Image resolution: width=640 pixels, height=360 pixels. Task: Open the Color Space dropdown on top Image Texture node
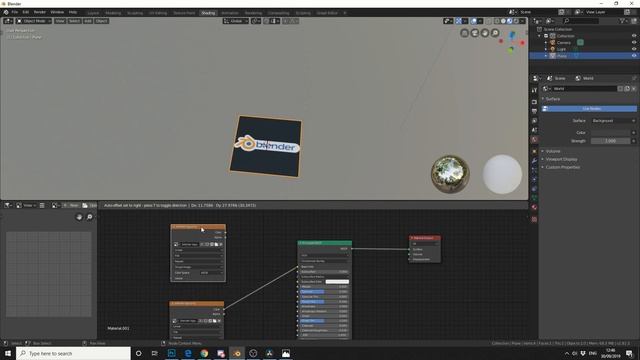211,273
